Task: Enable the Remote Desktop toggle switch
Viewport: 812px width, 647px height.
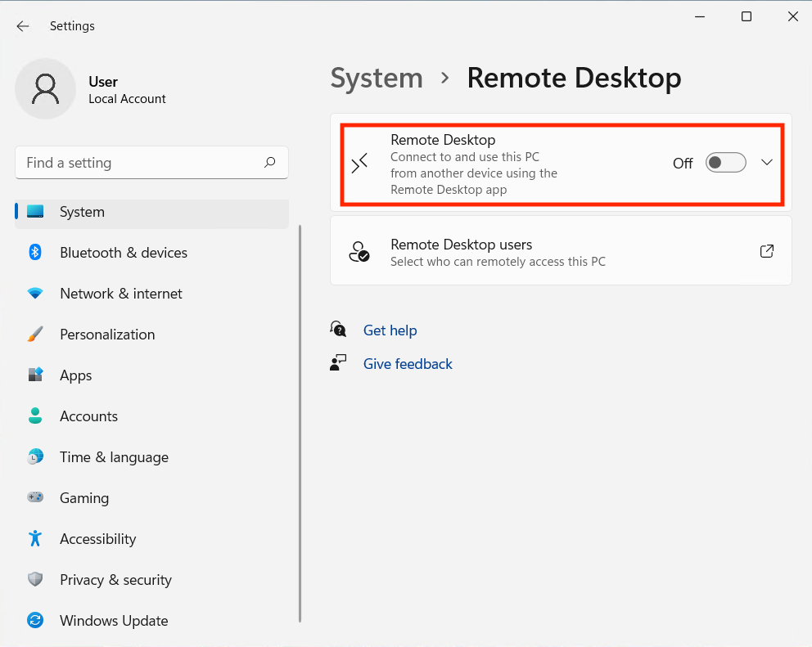Action: point(725,163)
